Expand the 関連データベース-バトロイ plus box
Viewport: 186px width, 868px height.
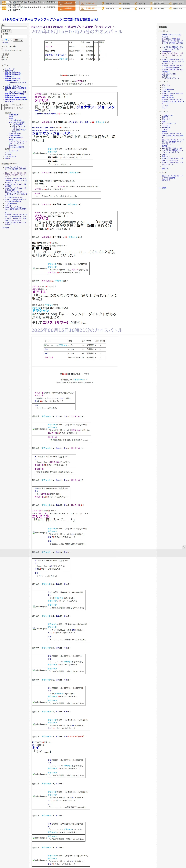click(x=3, y=105)
